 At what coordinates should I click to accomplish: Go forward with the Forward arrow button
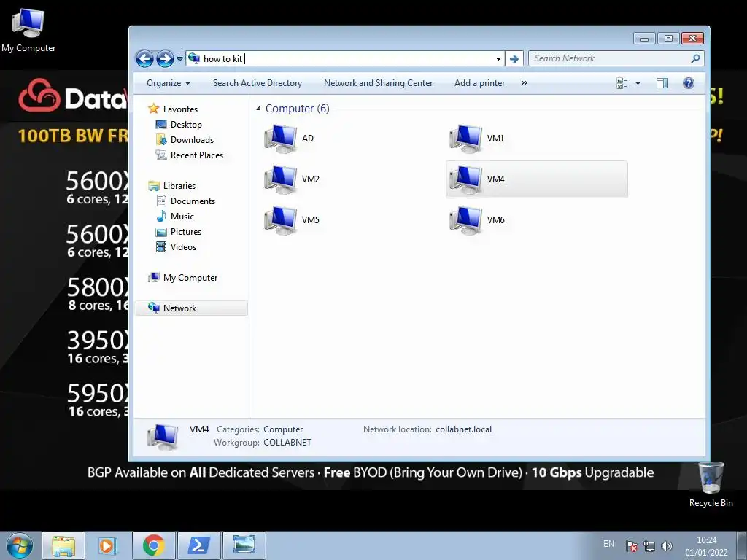[165, 58]
